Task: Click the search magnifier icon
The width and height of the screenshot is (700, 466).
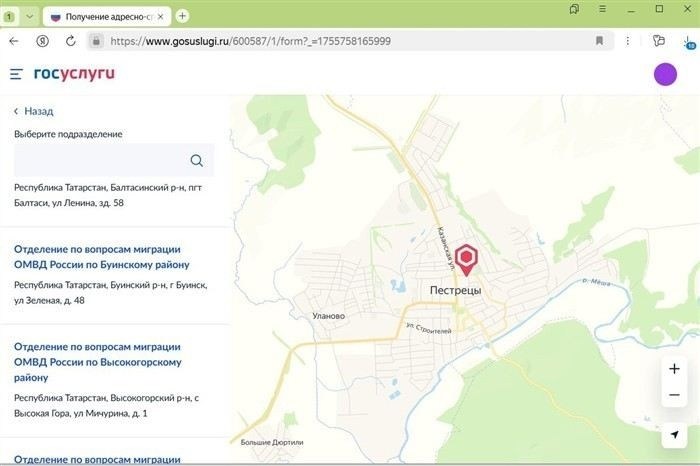Action: pyautogui.click(x=197, y=161)
